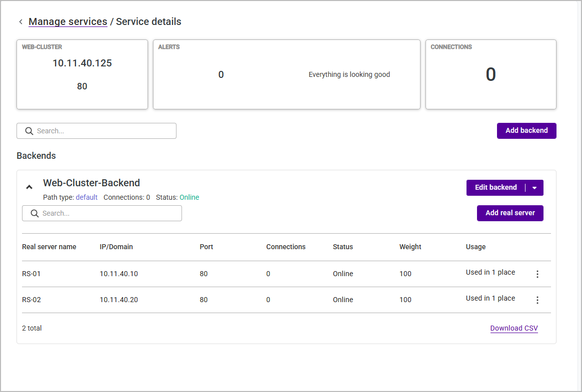The height and width of the screenshot is (392, 582).
Task: Focus the real server Search field
Action: tap(102, 213)
